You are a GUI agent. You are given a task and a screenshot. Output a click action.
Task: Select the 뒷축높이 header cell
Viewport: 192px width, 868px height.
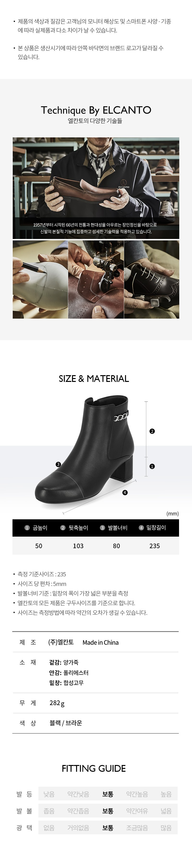pyautogui.click(x=74, y=528)
